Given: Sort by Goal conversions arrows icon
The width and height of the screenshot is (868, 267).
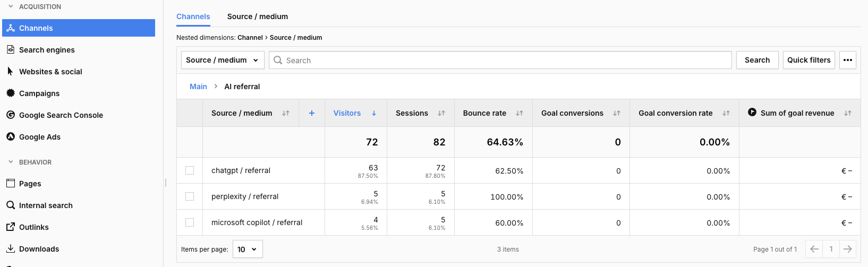Looking at the screenshot, I should click(617, 113).
